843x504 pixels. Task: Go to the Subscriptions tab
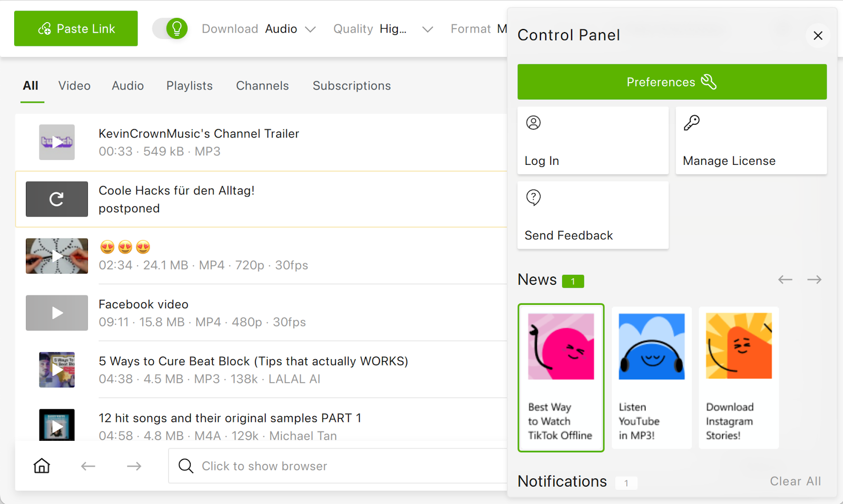[352, 86]
